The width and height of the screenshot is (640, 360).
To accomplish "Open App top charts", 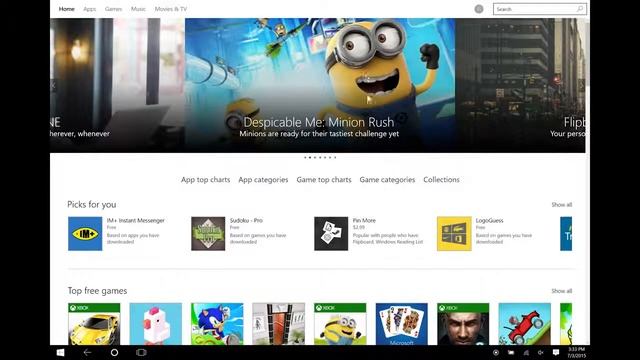I will pyautogui.click(x=205, y=180).
